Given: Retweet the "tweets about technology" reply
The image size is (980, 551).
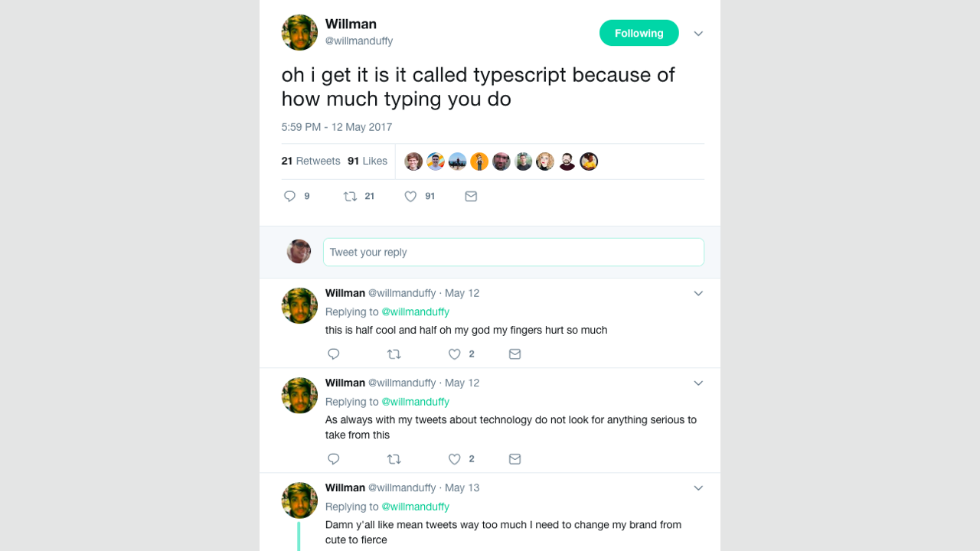Looking at the screenshot, I should tap(394, 459).
